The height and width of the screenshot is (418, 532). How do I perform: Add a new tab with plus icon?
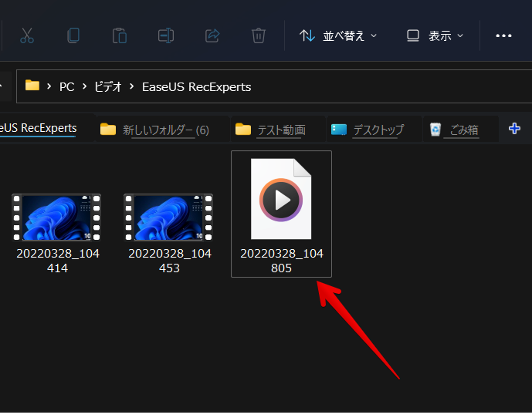click(x=514, y=129)
